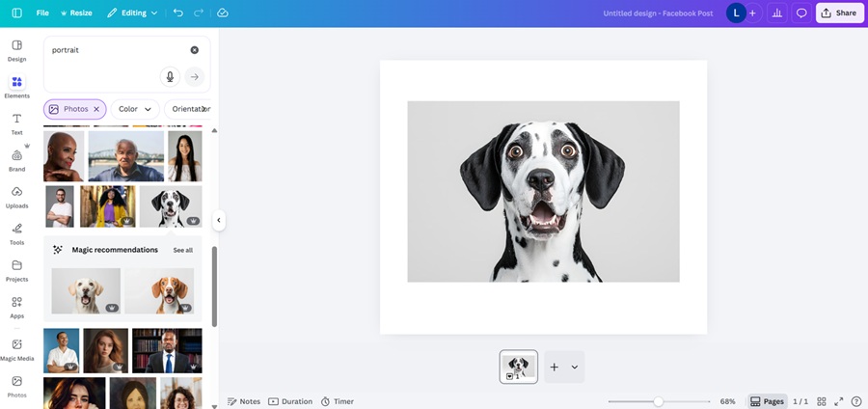Add a new page with plus button
The image size is (868, 409).
pyautogui.click(x=555, y=367)
